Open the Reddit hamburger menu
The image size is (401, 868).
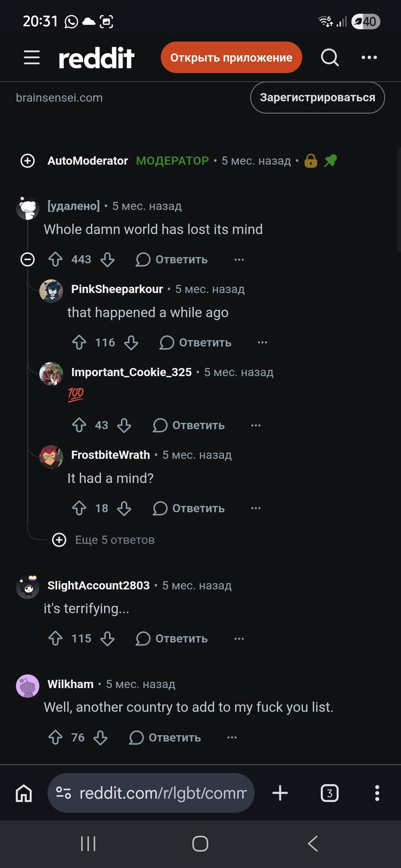pos(32,57)
